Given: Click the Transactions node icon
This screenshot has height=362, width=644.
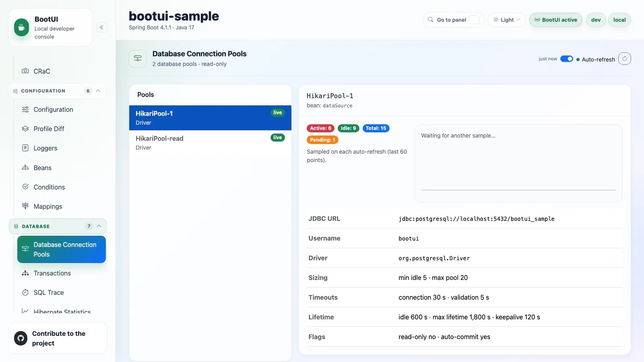Looking at the screenshot, I should pyautogui.click(x=25, y=273).
